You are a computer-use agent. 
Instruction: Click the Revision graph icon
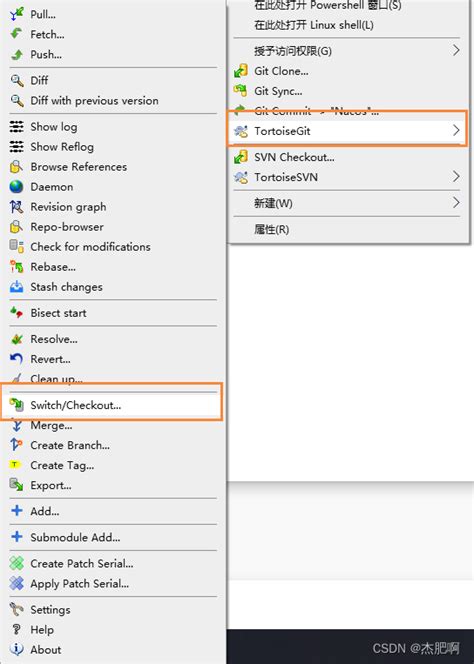17,207
